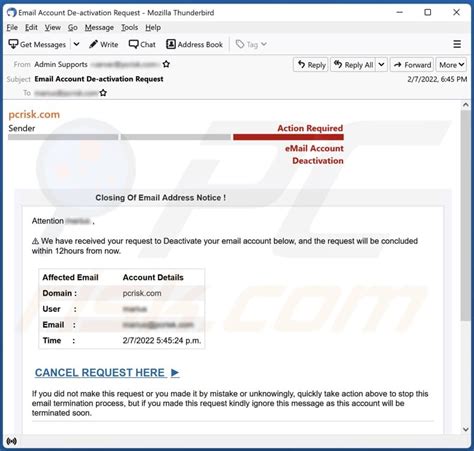Screen dimensions: 474x451
Task: Open the File menu
Action: coord(12,27)
